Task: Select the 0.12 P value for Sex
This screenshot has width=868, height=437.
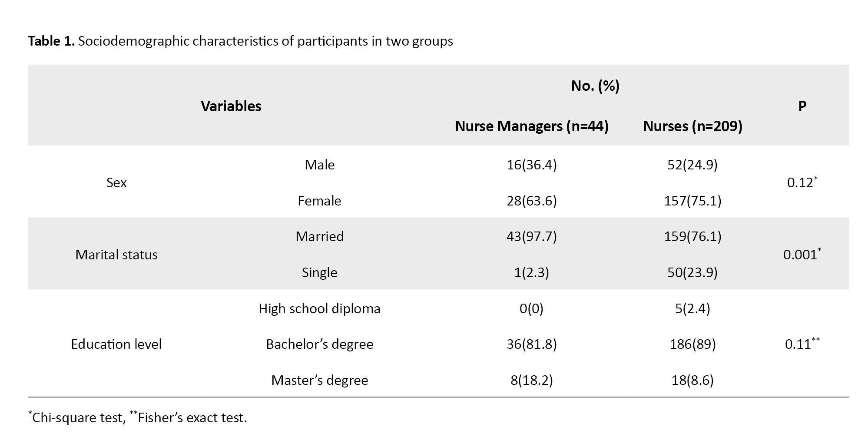Action: click(800, 182)
